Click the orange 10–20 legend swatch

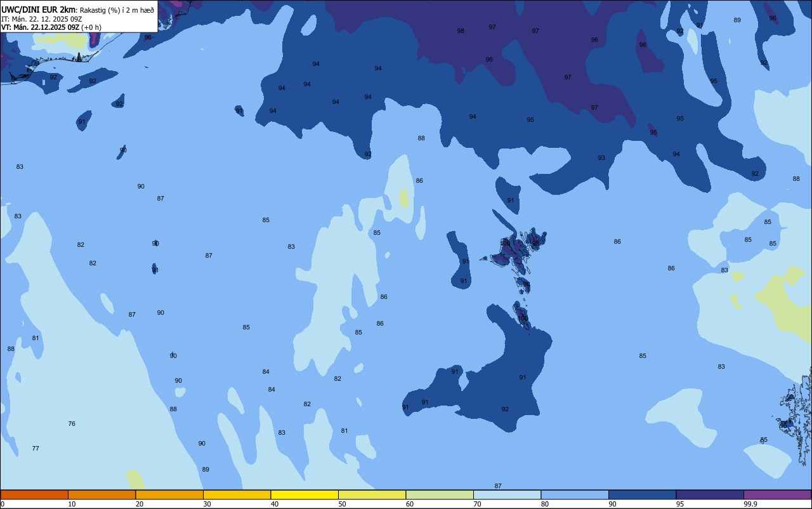tap(101, 494)
